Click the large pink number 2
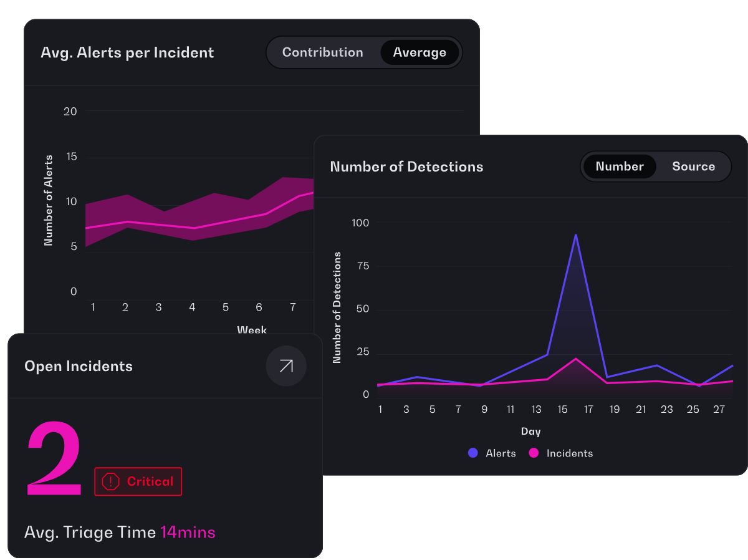The width and height of the screenshot is (748, 560). point(54,459)
